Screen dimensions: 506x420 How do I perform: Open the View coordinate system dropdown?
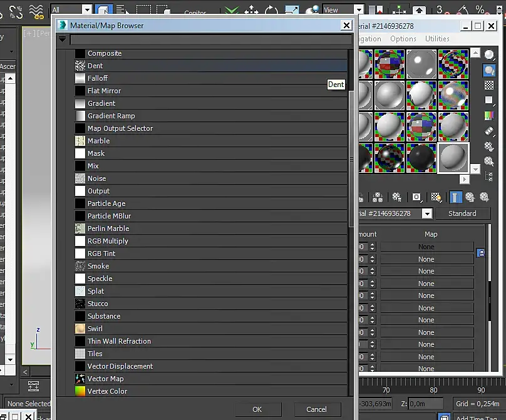point(359,9)
